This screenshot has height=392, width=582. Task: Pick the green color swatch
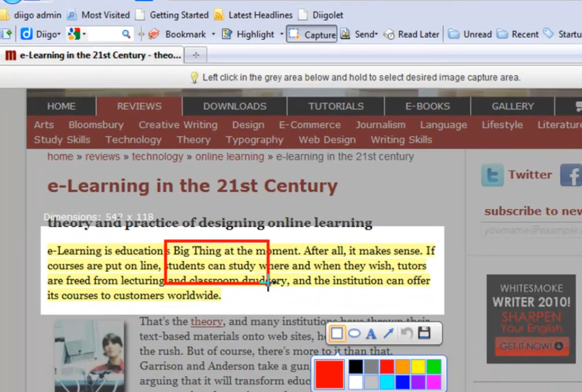tap(434, 367)
